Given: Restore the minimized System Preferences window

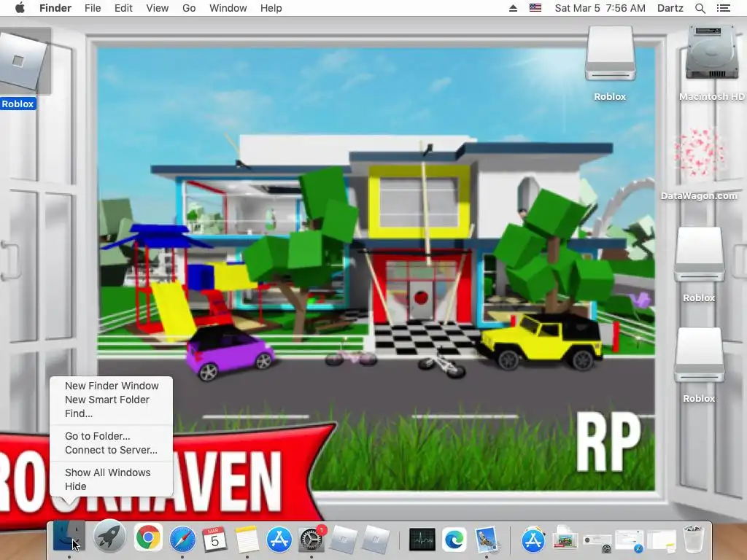Looking at the screenshot, I should coord(597,542).
